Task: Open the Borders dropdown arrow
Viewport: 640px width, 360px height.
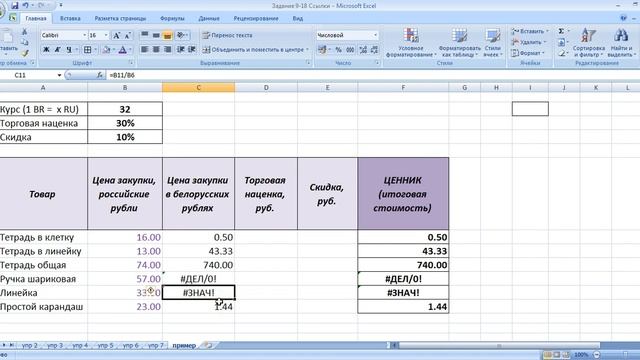Action: (96, 50)
